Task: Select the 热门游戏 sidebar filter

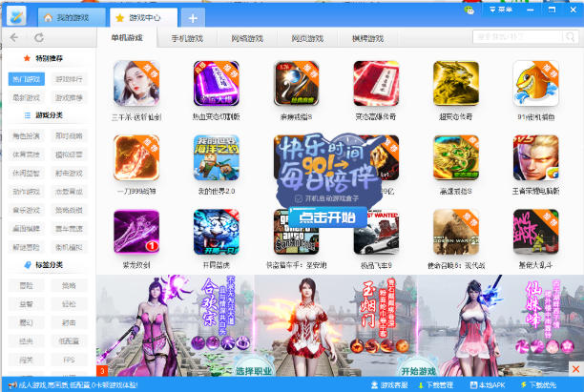Action: click(27, 79)
